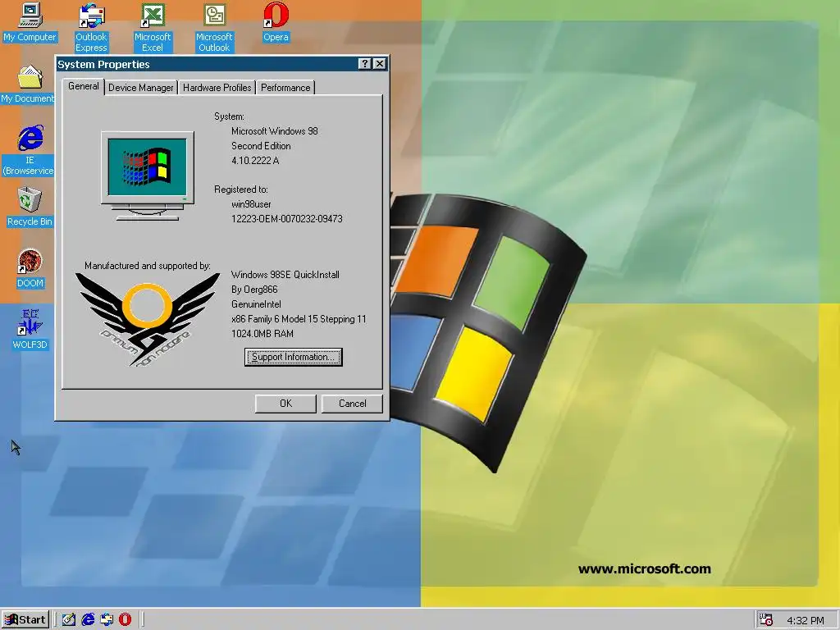Select the IE (Browservice) desktop icon
The height and width of the screenshot is (630, 840).
coord(29,151)
